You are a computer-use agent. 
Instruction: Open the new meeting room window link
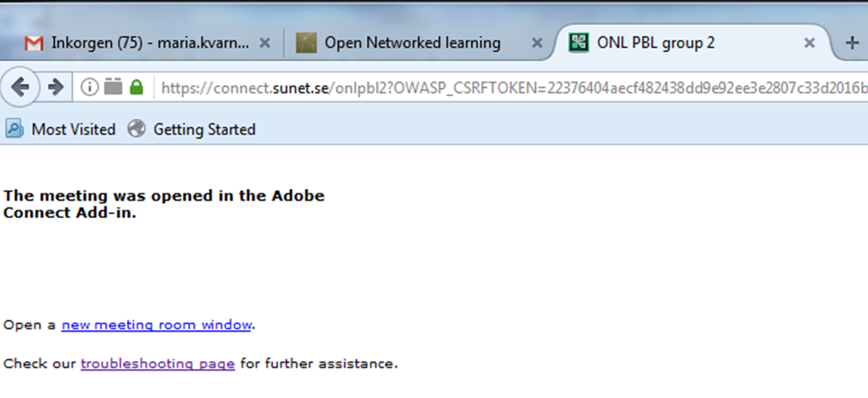point(157,325)
